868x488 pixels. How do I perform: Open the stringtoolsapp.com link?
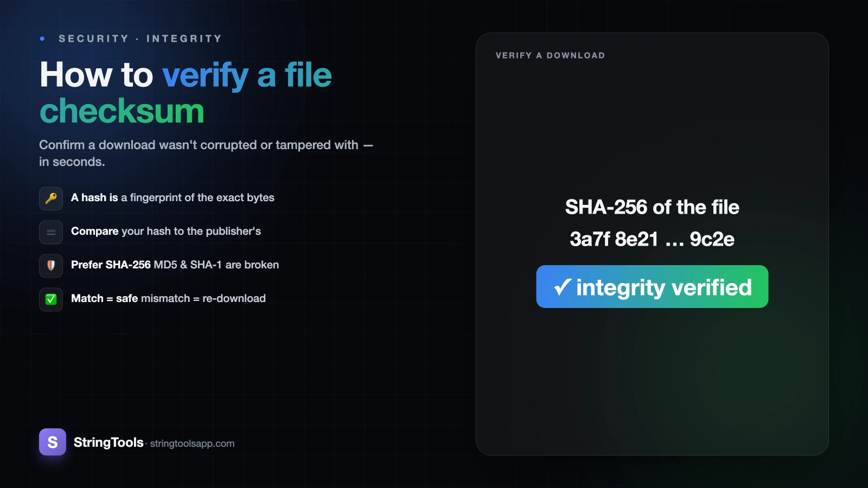(x=192, y=444)
